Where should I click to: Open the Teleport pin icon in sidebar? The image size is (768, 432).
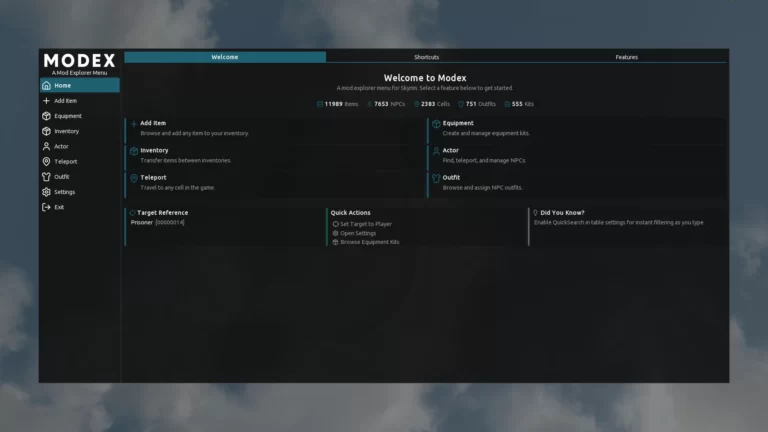pyautogui.click(x=46, y=161)
